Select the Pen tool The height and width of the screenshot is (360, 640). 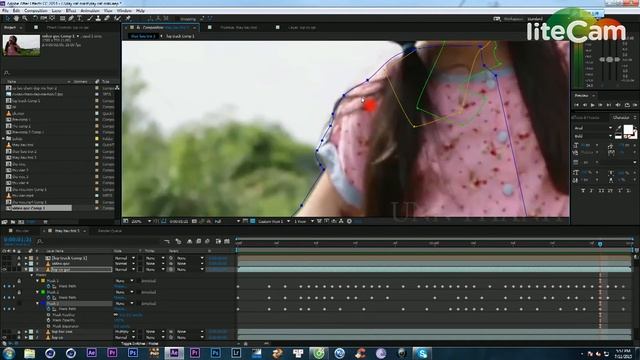[x=71, y=18]
